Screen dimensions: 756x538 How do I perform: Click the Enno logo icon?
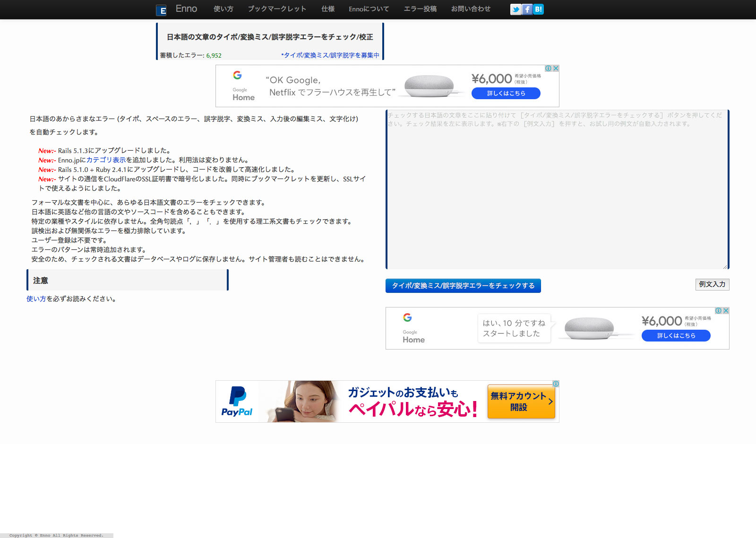point(161,10)
